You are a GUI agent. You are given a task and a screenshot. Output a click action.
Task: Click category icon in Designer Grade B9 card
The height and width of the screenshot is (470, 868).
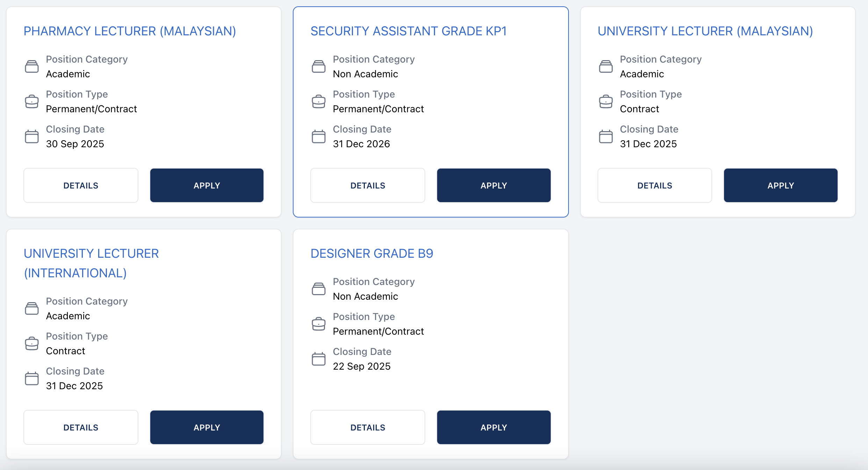click(x=318, y=289)
